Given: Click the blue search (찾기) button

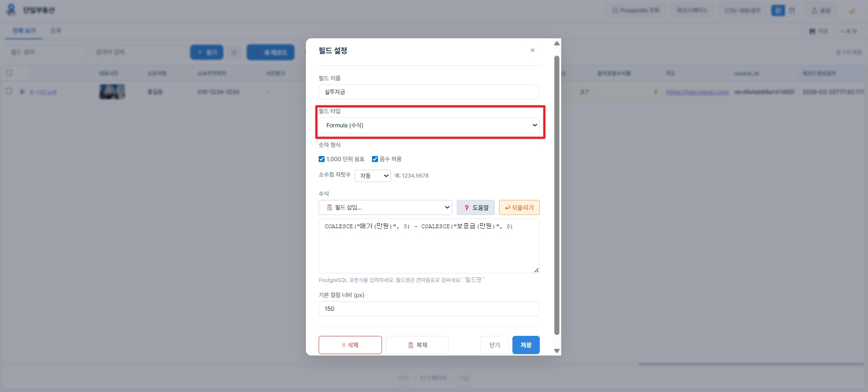Looking at the screenshot, I should [207, 52].
